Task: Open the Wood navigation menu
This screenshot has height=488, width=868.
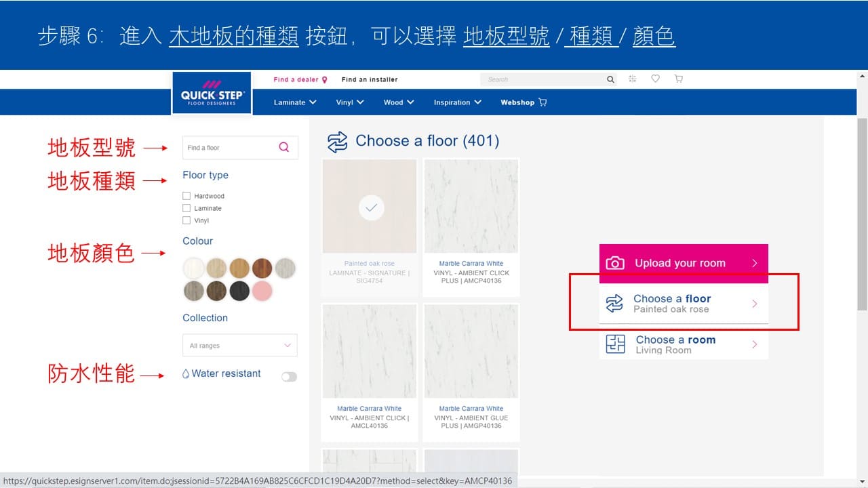Action: tap(398, 102)
